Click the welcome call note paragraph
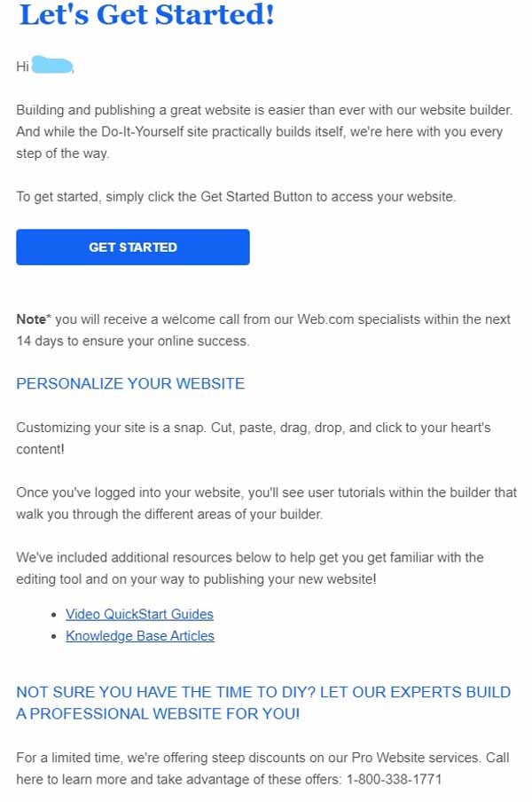 (263, 329)
